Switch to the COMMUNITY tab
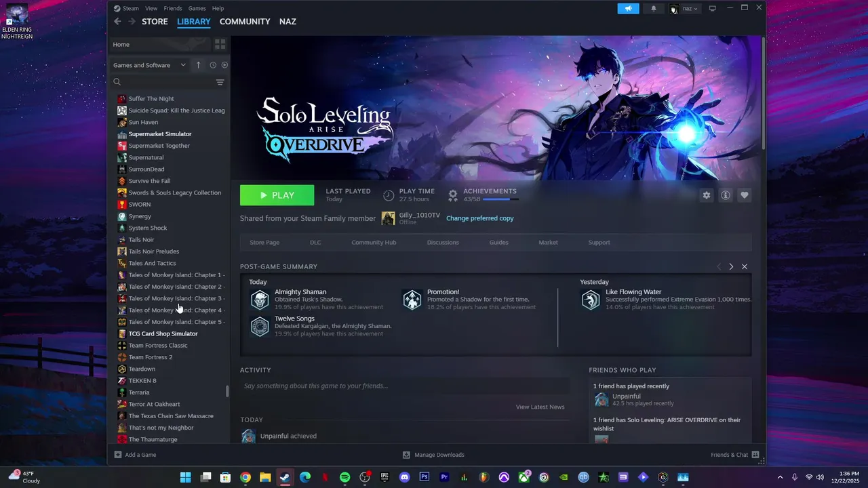868x488 pixels. 245,22
